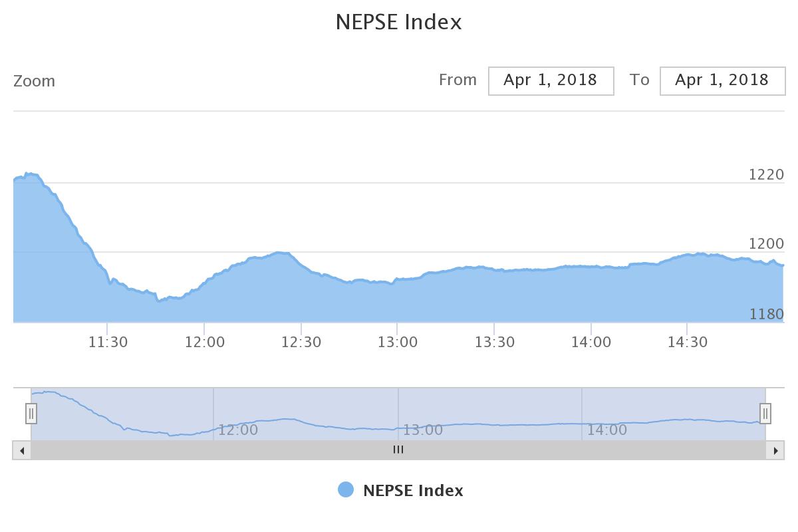Click the scrollbar grip with three lines
Image resolution: width=798 pixels, height=532 pixels.
398,450
